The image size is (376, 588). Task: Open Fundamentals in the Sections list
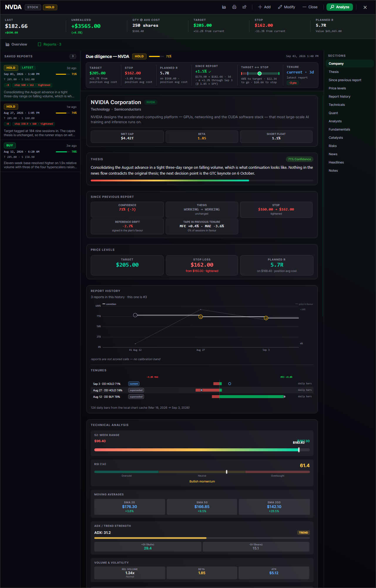coord(350,129)
